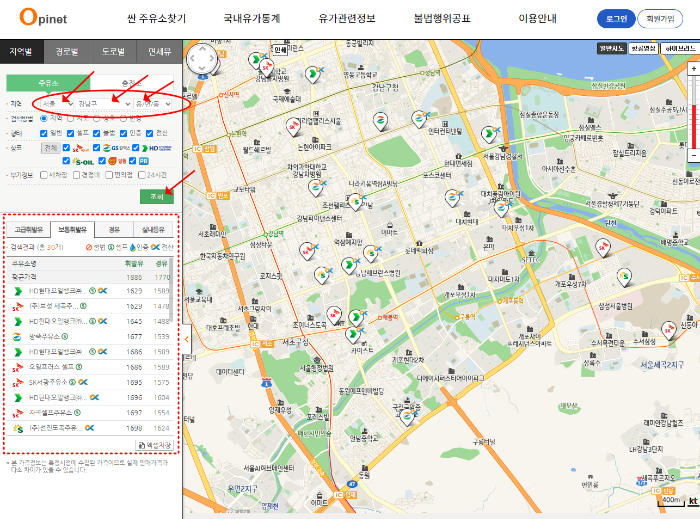Click the S-OIL marker near 역삼세무서
Image resolution: width=700 pixels, height=519 pixels.
(371, 253)
